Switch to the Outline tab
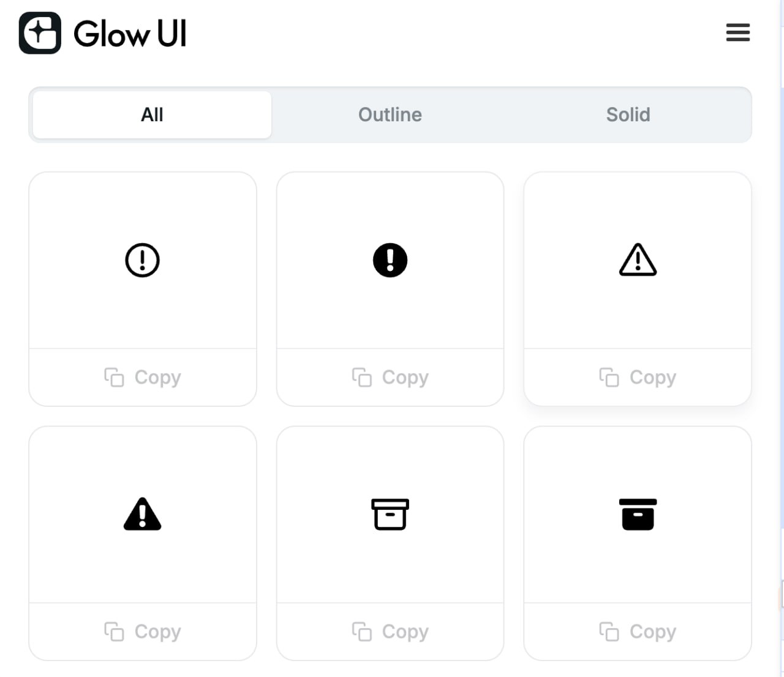 pos(390,115)
